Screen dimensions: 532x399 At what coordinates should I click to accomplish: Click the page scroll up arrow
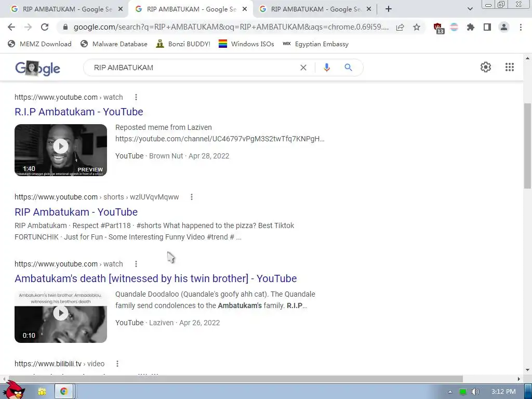click(x=527, y=58)
